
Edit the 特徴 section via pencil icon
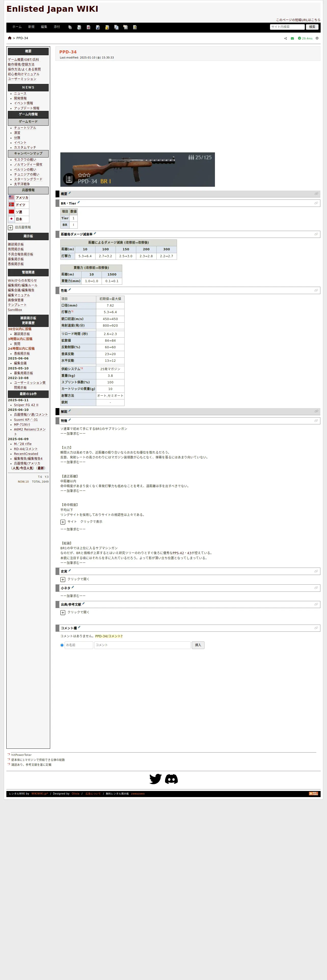coord(70,420)
